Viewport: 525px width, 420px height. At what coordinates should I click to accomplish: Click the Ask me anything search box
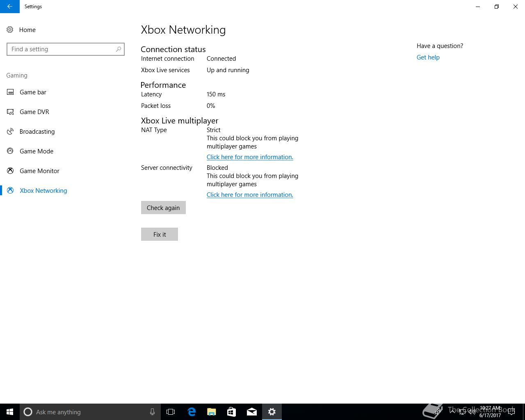tap(90, 412)
